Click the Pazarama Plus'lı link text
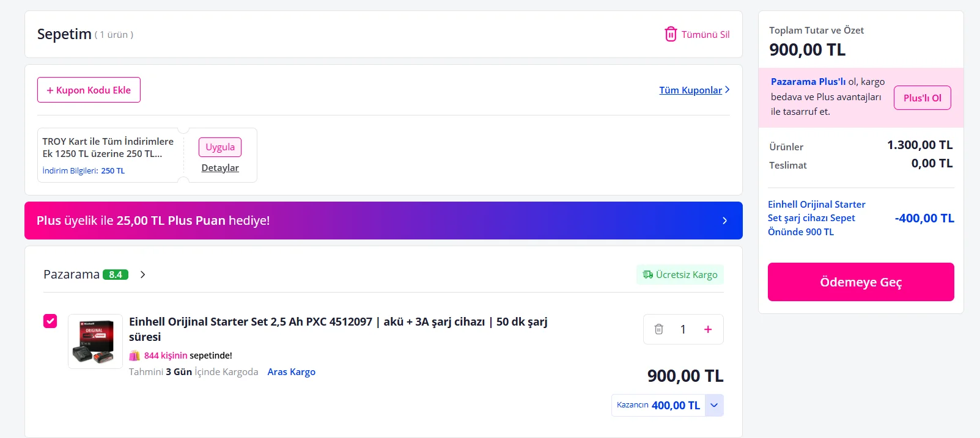 pyautogui.click(x=808, y=82)
